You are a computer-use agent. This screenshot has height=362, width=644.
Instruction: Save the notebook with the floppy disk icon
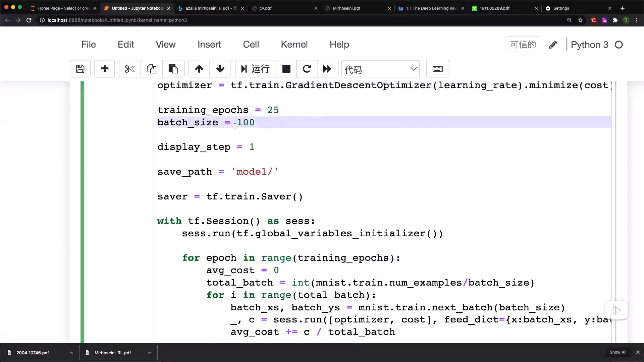80,69
